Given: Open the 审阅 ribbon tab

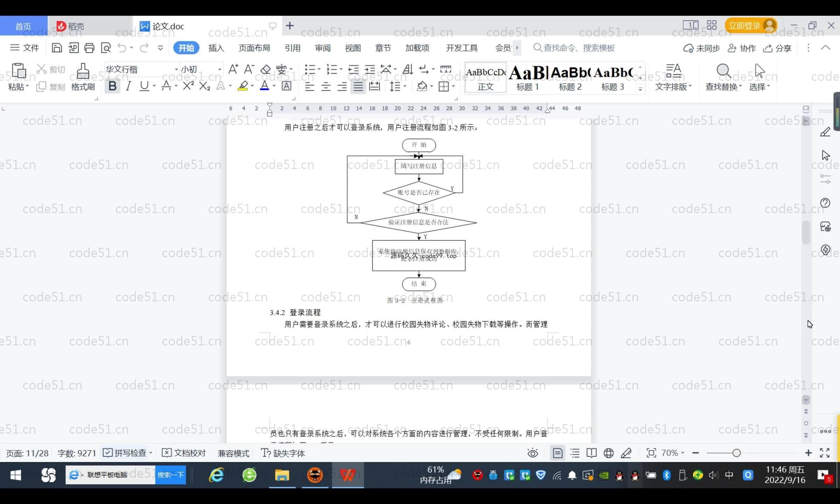Looking at the screenshot, I should click(x=323, y=48).
